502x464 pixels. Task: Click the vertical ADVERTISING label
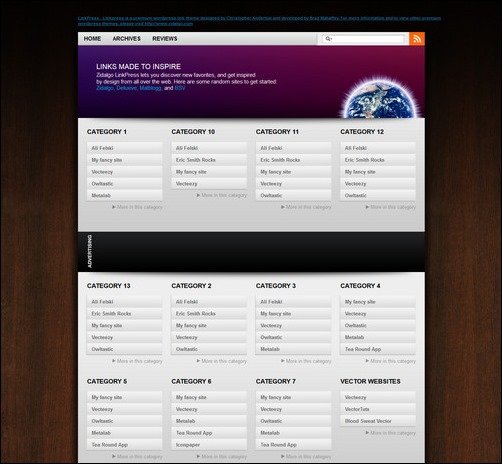pos(89,251)
